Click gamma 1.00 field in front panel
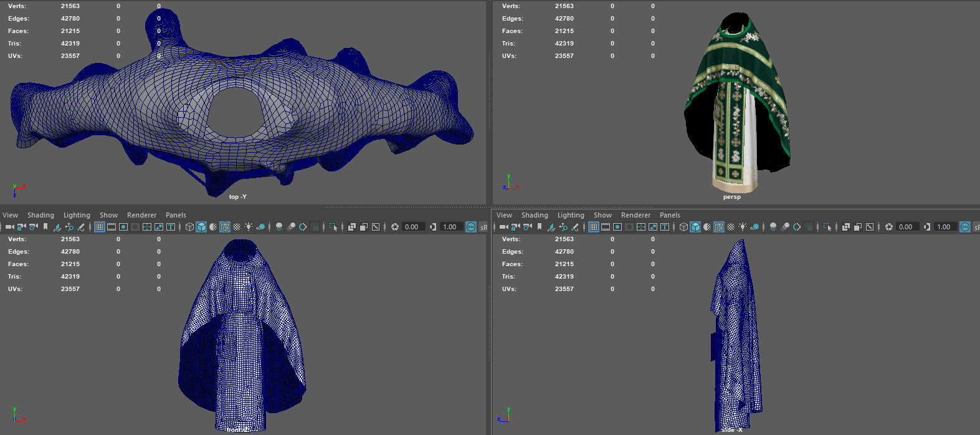This screenshot has width=980, height=435. tap(451, 227)
